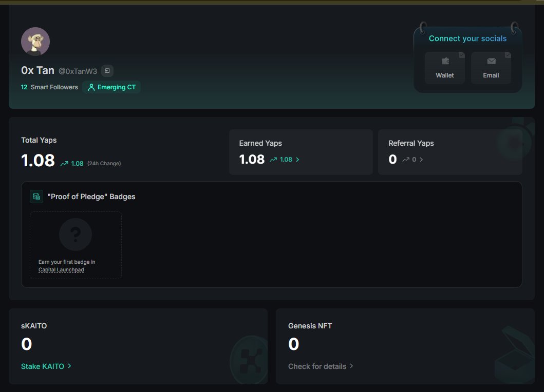Click the 0x Tan profile avatar
The height and width of the screenshot is (392, 544).
click(x=35, y=42)
